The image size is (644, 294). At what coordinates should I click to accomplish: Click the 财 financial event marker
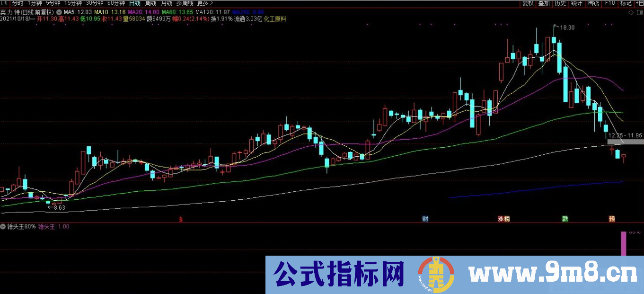pyautogui.click(x=425, y=219)
